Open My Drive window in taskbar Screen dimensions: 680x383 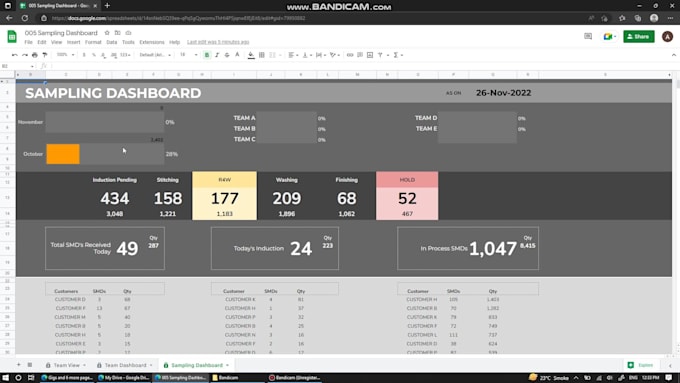(124, 378)
